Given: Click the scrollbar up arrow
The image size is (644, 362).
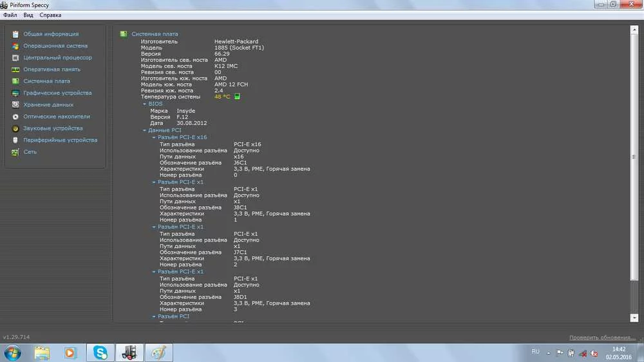Looking at the screenshot, I should [634, 30].
